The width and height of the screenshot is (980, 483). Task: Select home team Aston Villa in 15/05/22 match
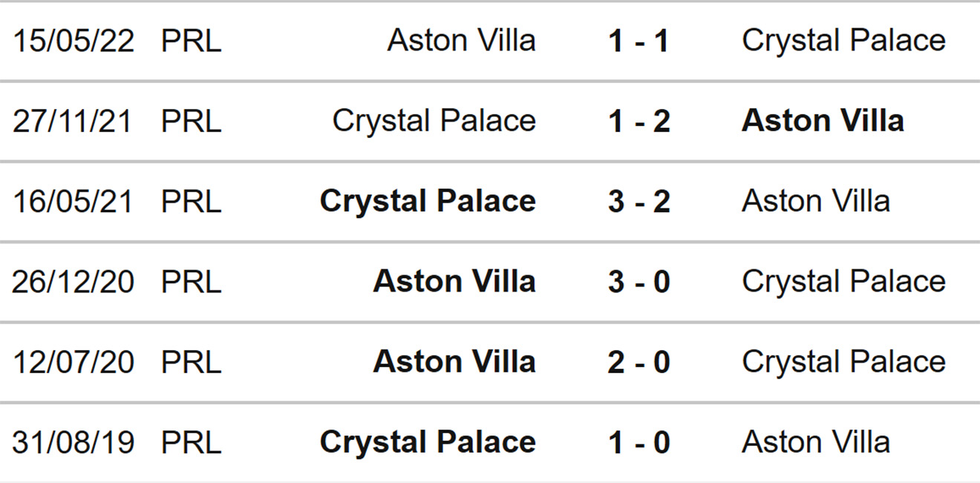click(461, 41)
